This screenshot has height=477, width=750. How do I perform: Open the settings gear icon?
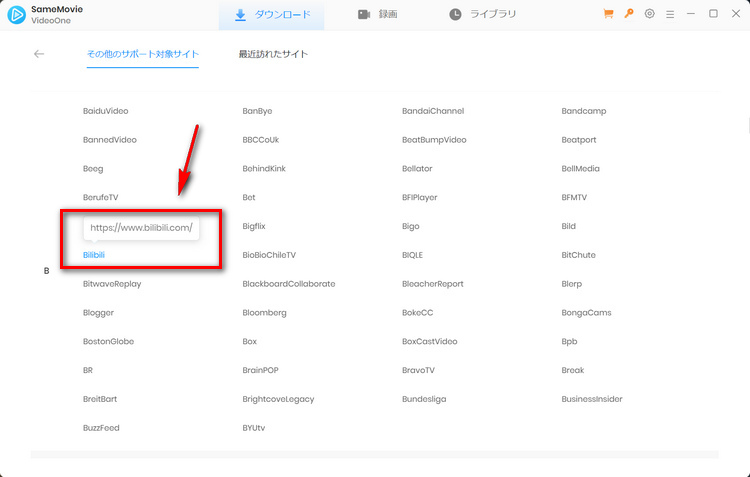649,14
